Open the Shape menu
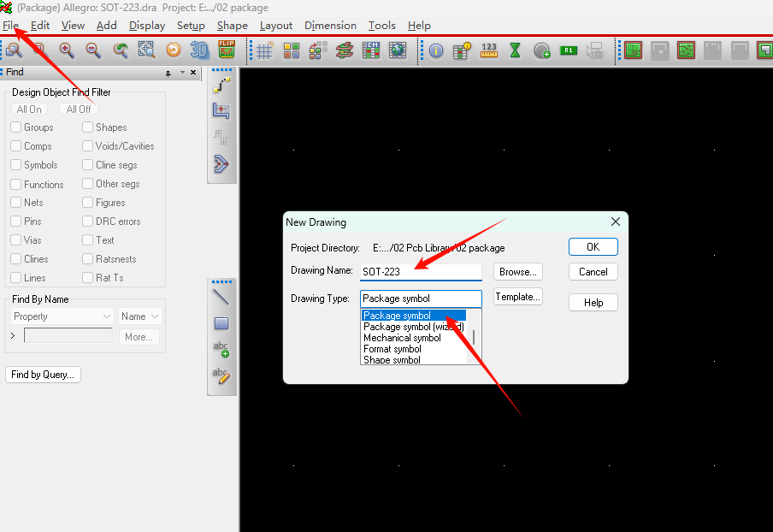 click(x=233, y=26)
